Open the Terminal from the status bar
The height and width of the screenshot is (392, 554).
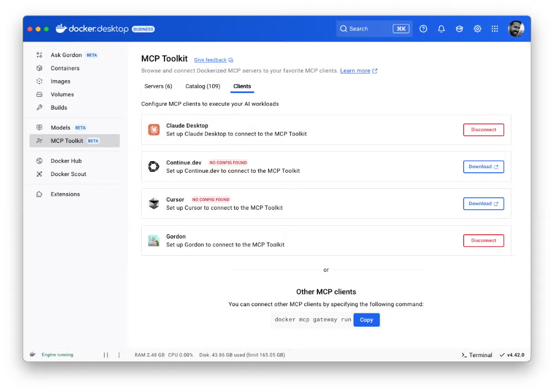coord(476,355)
